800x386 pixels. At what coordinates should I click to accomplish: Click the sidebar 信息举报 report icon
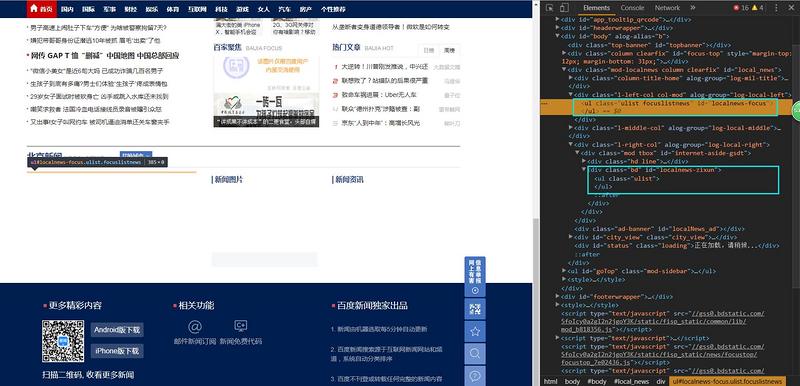(475, 277)
